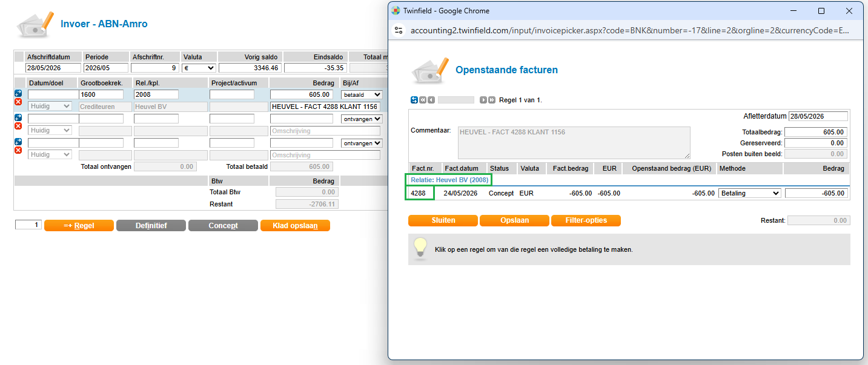
Task: Click the blue refresh icon in Openstaande facturen
Action: 414,100
